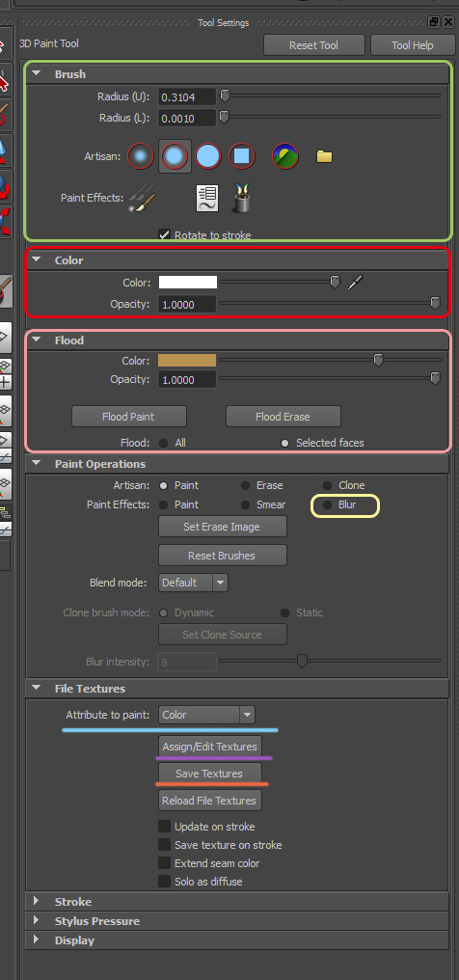Click the Save Textures button
This screenshot has height=980, width=459.
tap(209, 774)
